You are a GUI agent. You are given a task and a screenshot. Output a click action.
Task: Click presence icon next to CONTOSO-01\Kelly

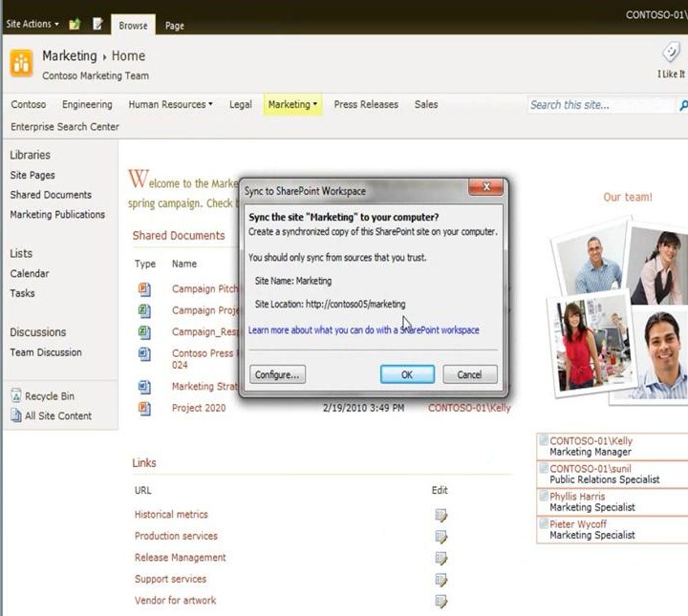coord(544,439)
